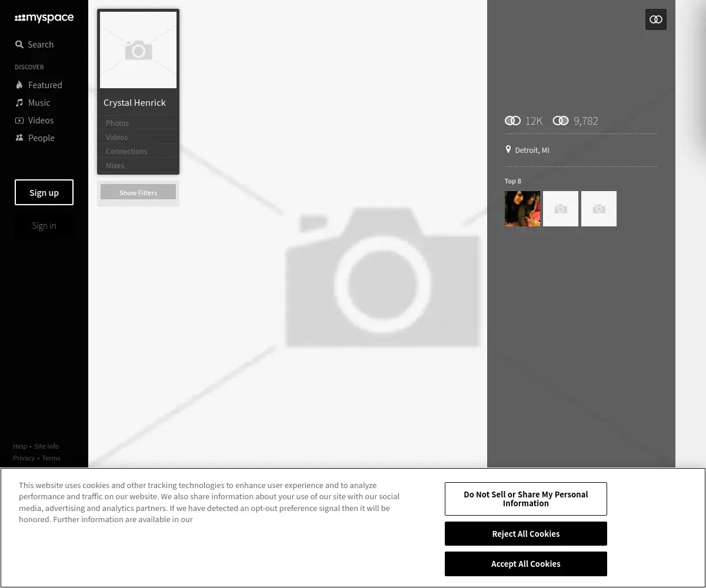The width and height of the screenshot is (706, 588).
Task: Click the 9,782 connections icon
Action: 561,121
